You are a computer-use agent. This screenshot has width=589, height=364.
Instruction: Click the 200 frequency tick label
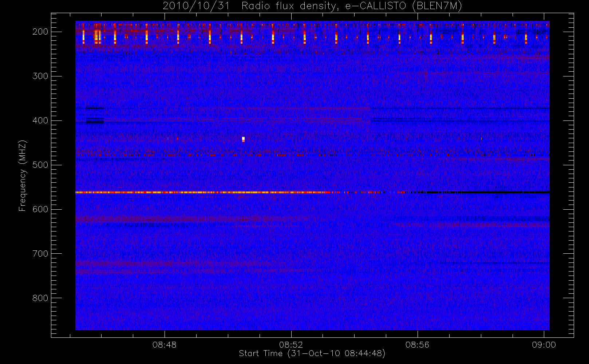(x=40, y=32)
